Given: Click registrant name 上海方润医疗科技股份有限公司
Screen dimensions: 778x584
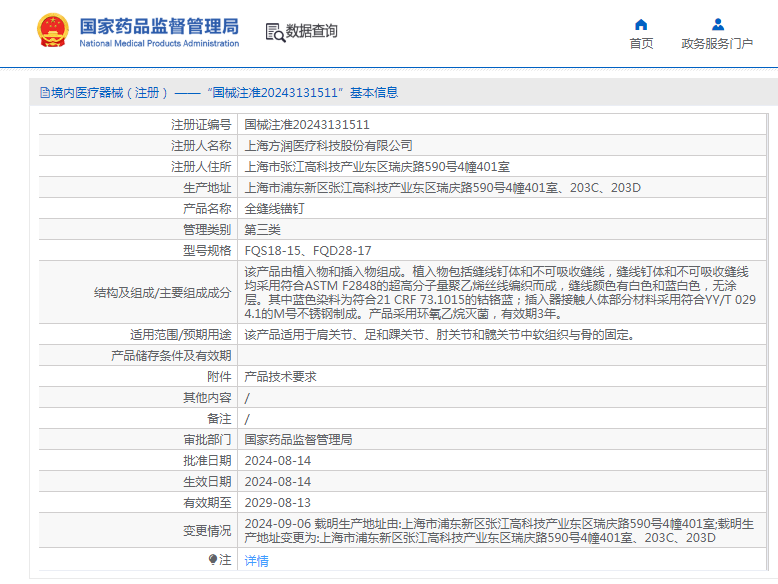Looking at the screenshot, I should point(328,145).
